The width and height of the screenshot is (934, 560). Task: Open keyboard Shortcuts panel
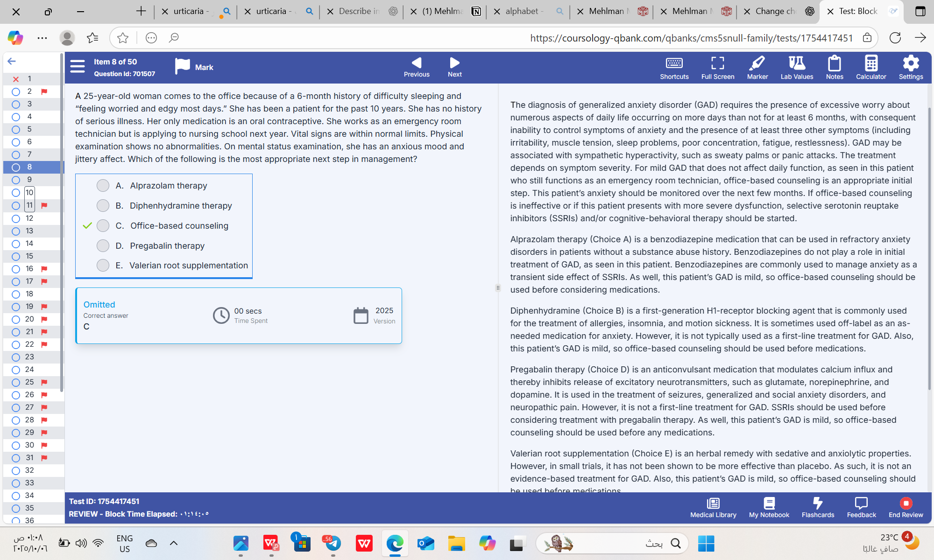click(x=674, y=68)
